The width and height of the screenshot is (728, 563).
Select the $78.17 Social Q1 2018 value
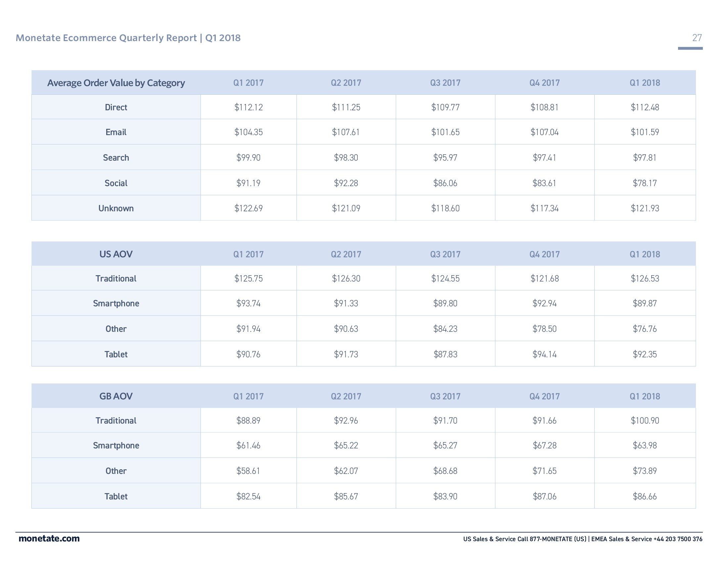coord(645,183)
